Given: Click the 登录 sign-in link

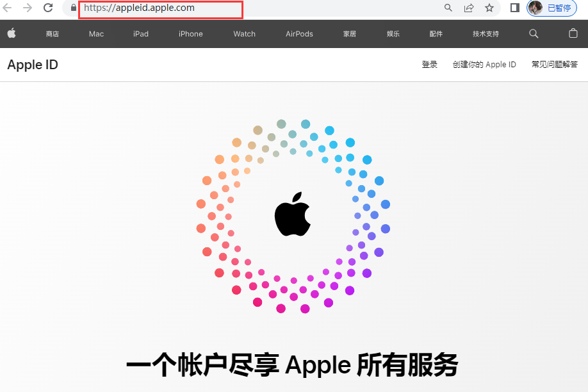Looking at the screenshot, I should 429,65.
